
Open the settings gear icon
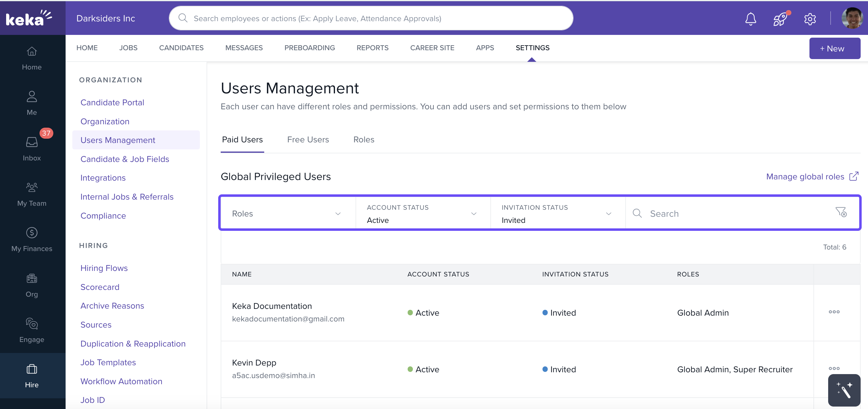click(810, 19)
